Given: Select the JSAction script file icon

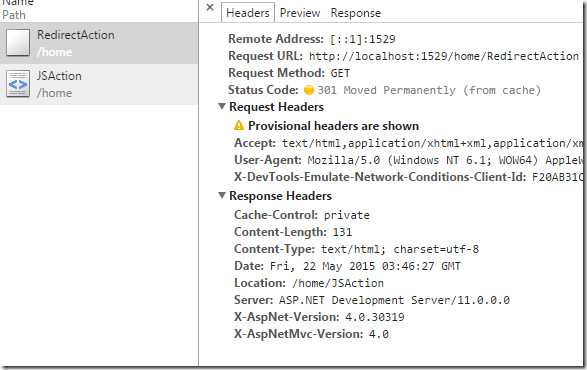Looking at the screenshot, I should (18, 84).
